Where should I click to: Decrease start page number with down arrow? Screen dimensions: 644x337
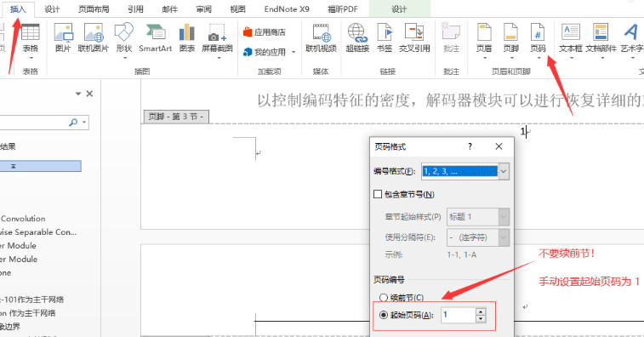(x=481, y=319)
